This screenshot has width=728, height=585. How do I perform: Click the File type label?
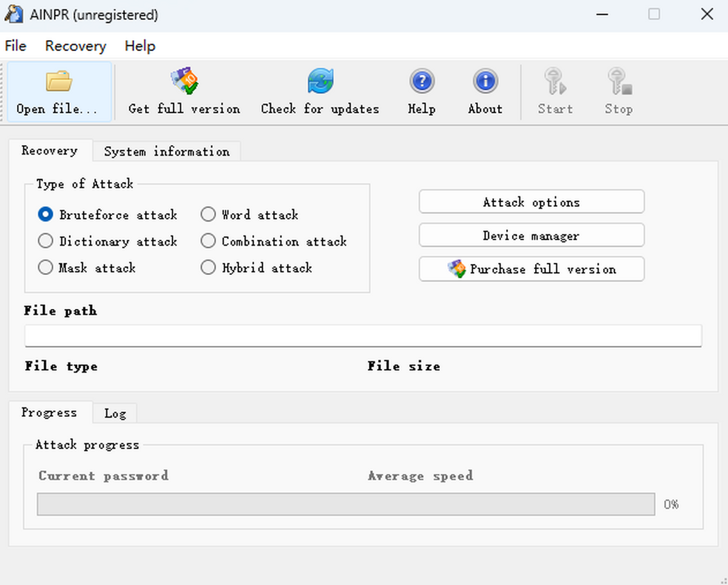coord(61,367)
